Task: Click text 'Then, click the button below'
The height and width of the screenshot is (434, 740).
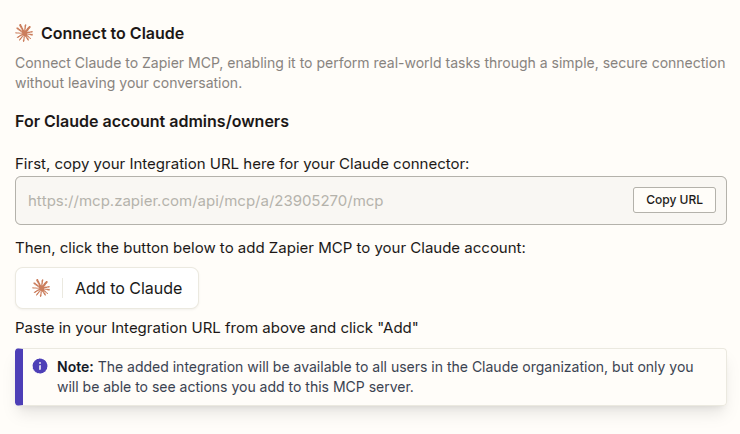Action: point(116,248)
